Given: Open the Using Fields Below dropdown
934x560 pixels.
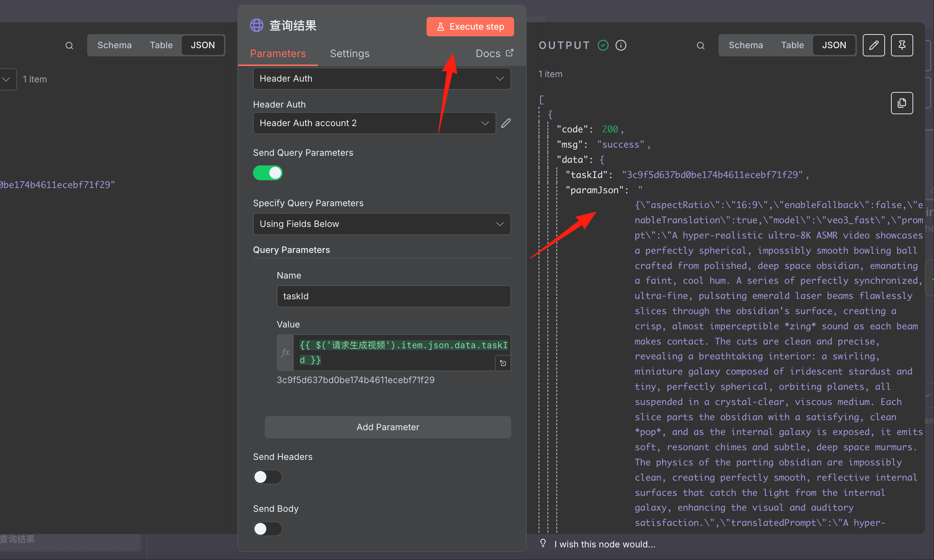Looking at the screenshot, I should coord(382,224).
